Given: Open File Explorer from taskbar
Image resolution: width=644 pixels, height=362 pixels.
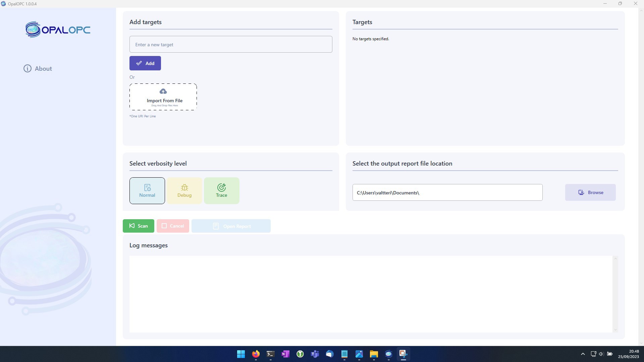Looking at the screenshot, I should [x=374, y=354].
